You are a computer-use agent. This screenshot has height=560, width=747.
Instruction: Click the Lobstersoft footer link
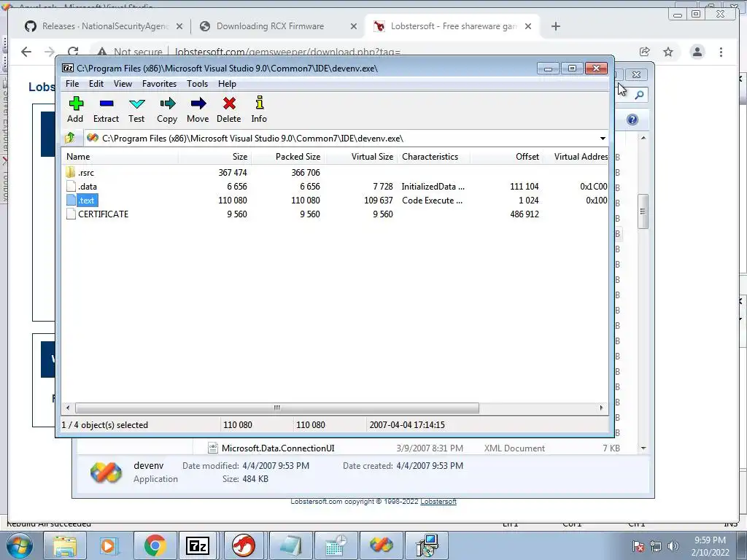(x=438, y=502)
